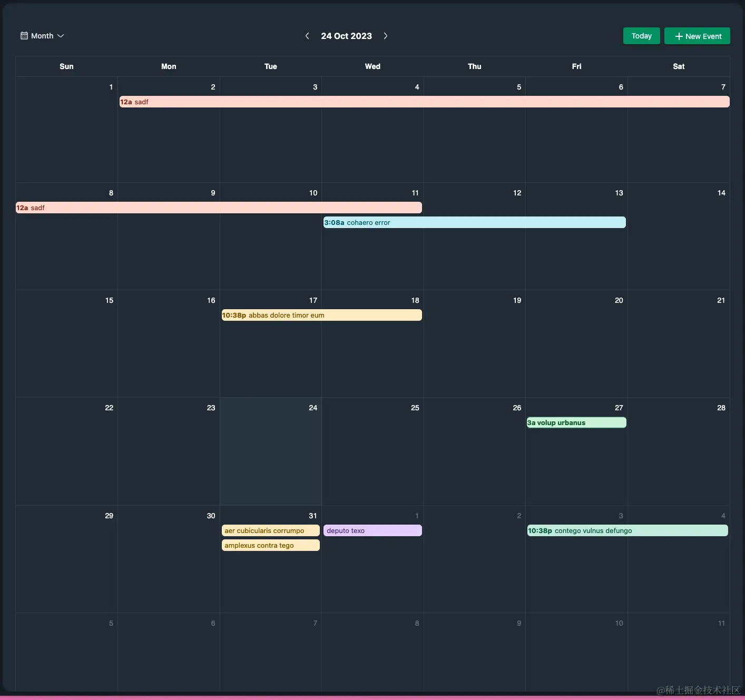Select day 30 date number
Viewport: 745px width, 700px height.
tap(211, 516)
